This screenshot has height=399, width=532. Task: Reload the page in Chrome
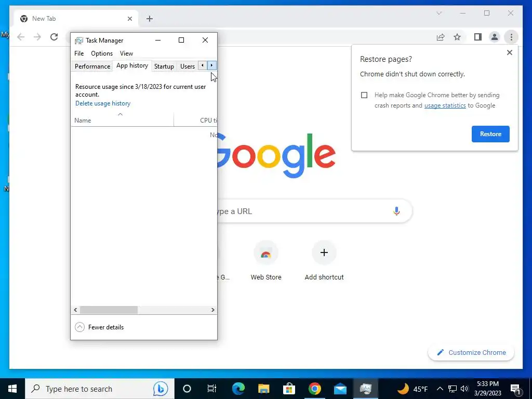[54, 37]
